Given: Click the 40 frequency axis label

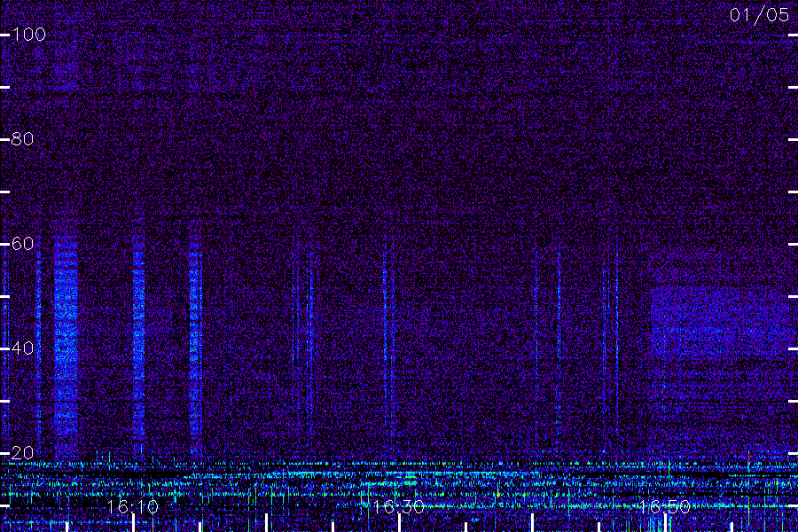Looking at the screenshot, I should pyautogui.click(x=22, y=348).
